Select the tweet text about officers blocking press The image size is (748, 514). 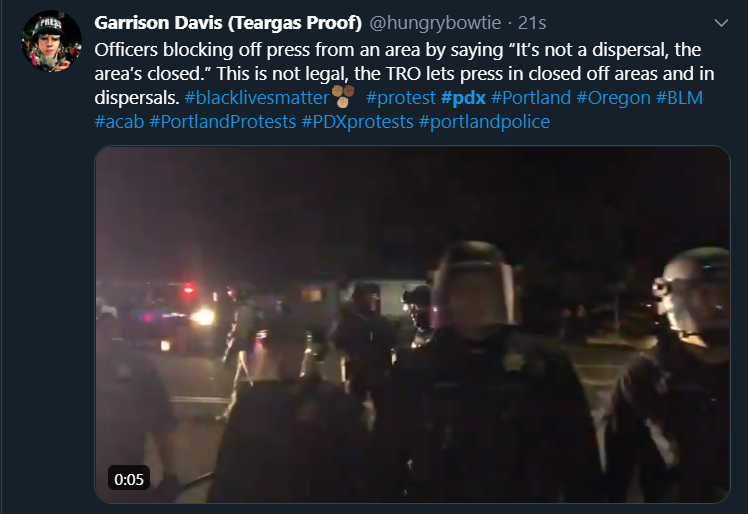(x=404, y=73)
